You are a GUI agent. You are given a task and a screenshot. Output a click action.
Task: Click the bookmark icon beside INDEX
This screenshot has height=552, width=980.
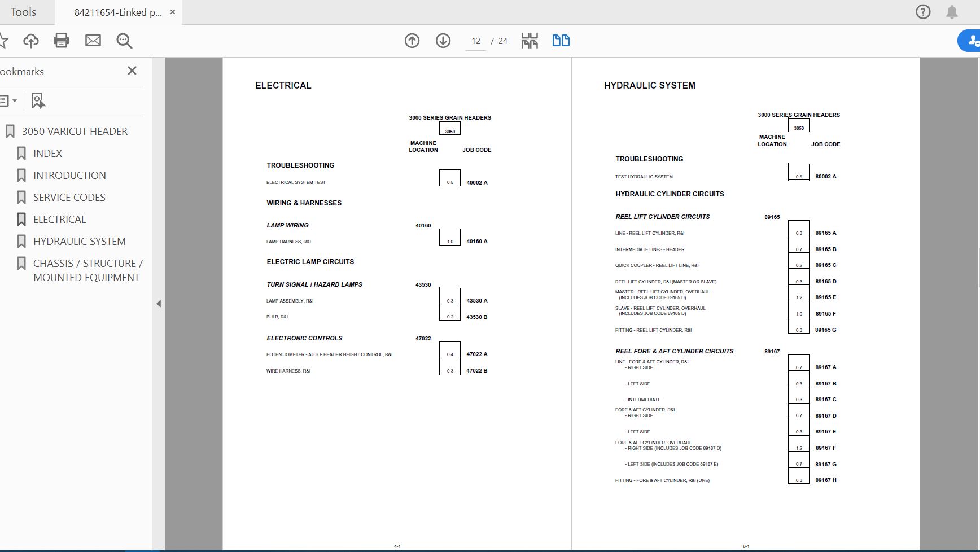coord(21,154)
